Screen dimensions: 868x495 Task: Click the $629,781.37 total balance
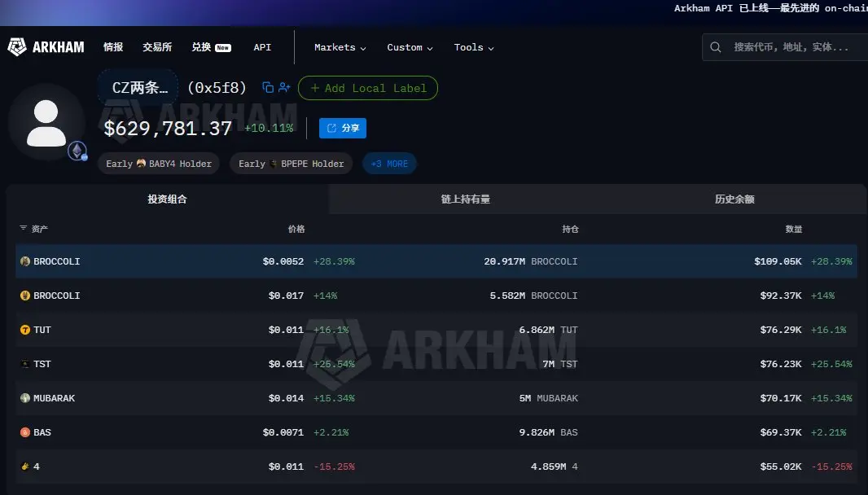168,129
